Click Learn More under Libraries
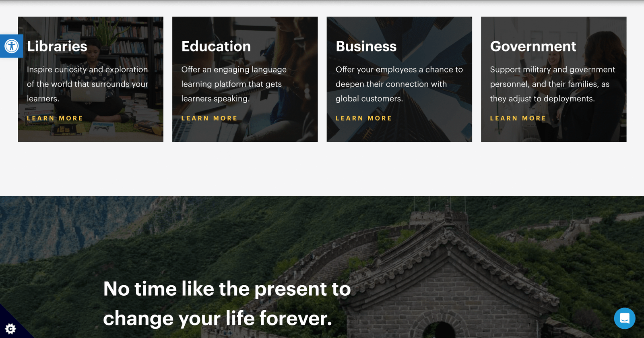 point(55,118)
